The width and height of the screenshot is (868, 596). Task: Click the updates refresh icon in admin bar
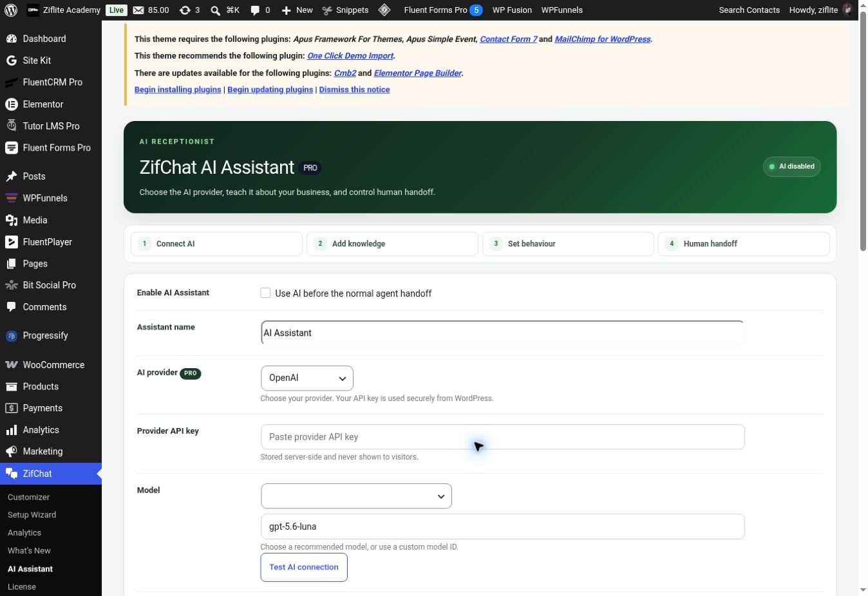185,10
